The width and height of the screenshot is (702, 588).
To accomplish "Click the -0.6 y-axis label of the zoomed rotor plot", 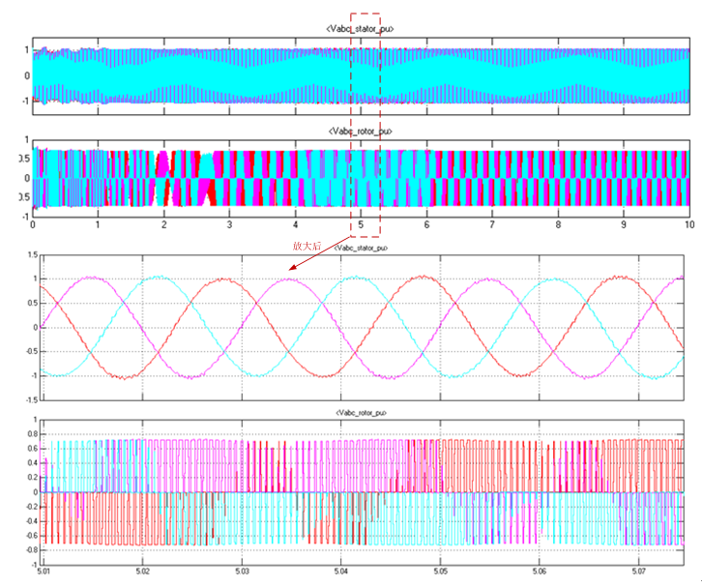I will point(32,536).
